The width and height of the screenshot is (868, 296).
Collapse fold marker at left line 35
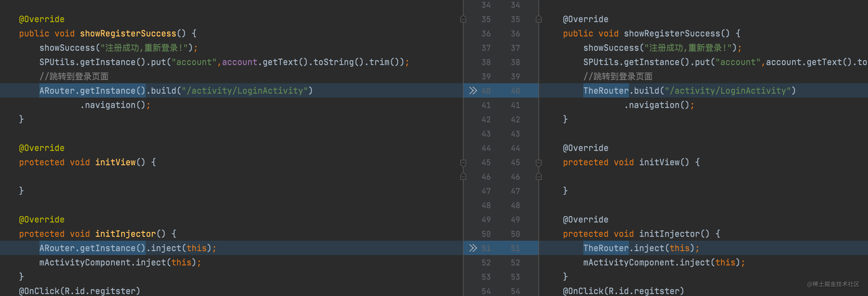[463, 19]
